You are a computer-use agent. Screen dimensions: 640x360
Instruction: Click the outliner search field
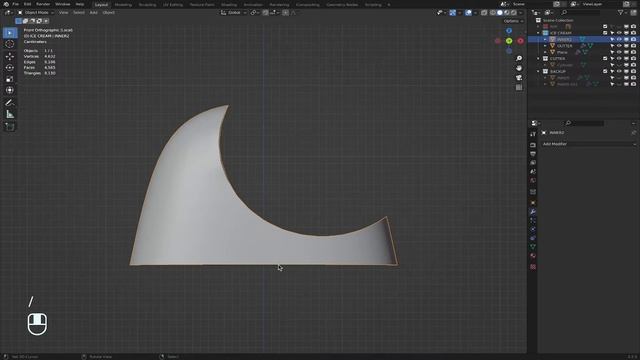pos(581,13)
